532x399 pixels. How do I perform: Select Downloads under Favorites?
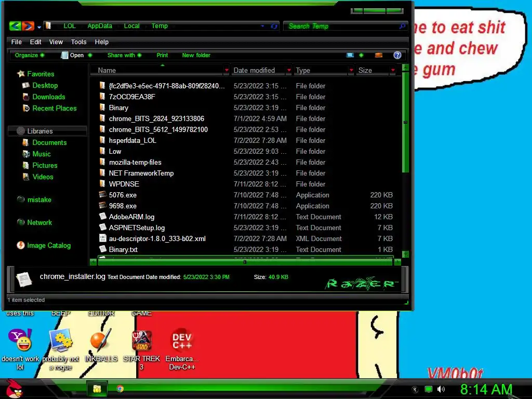[48, 97]
